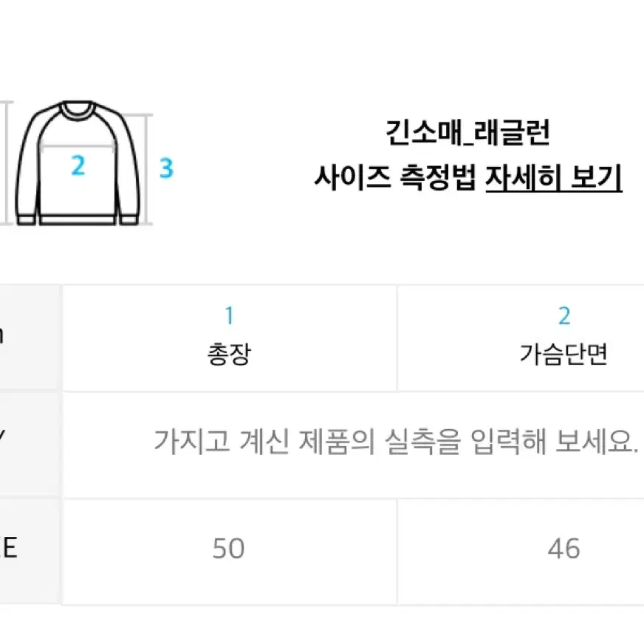Click the 총장 value 50 cell

tap(229, 551)
